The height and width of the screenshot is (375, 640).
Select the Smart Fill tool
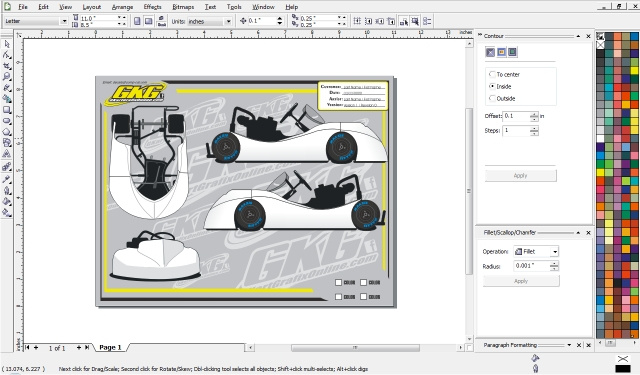click(7, 98)
